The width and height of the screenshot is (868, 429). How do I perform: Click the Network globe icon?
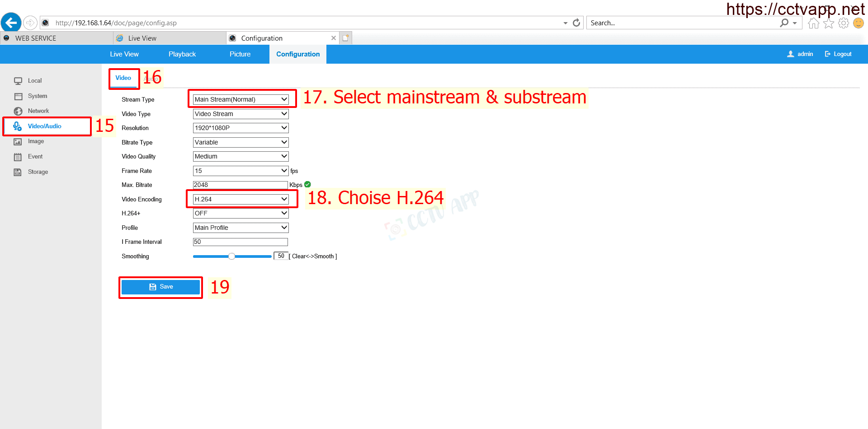(18, 111)
